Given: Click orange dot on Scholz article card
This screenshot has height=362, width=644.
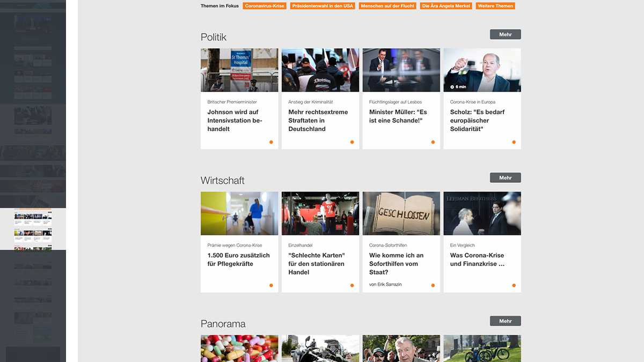Looking at the screenshot, I should pos(514,142).
